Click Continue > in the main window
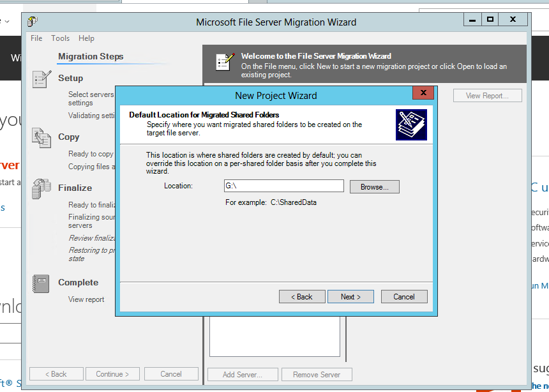Image resolution: width=549 pixels, height=392 pixels. coord(112,373)
